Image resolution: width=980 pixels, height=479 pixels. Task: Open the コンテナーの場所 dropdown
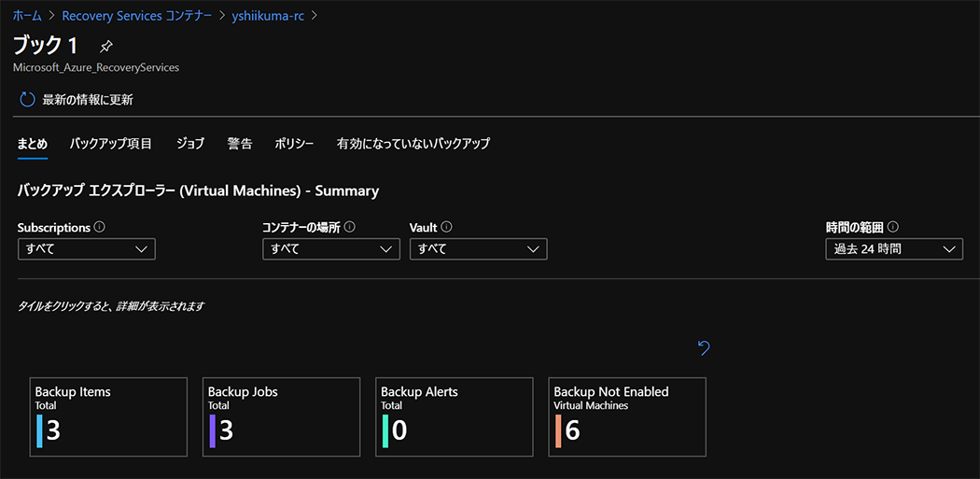pos(331,249)
